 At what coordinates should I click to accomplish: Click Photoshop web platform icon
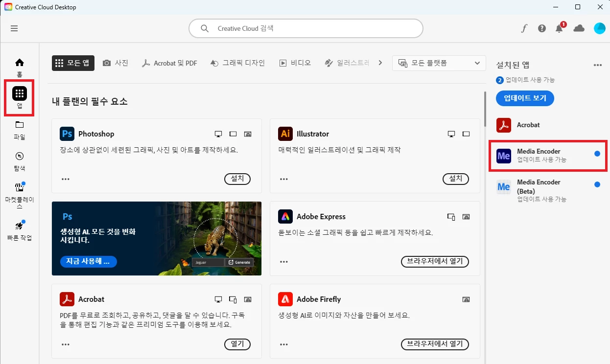pos(248,134)
